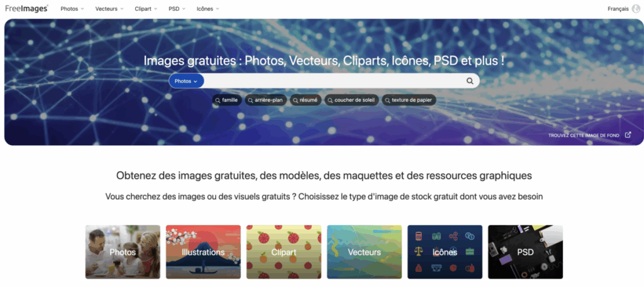
Task: Open the Icônes header menu
Action: 208,9
